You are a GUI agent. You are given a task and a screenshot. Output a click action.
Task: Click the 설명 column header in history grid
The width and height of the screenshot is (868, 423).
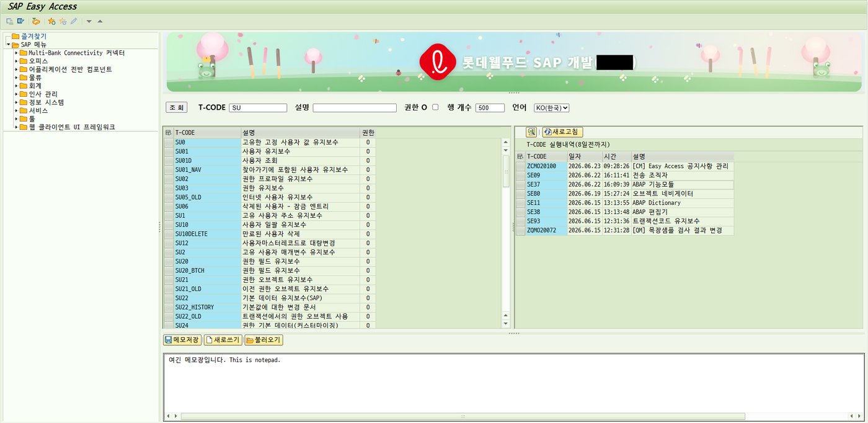[683, 156]
